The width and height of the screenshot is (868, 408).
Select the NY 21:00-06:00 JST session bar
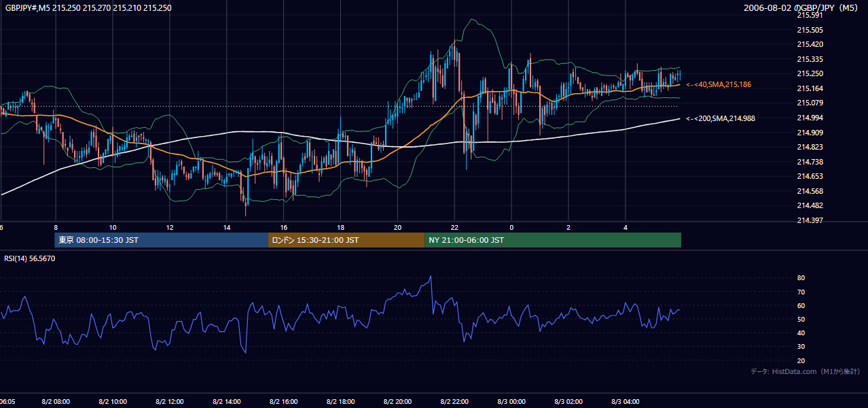[553, 240]
